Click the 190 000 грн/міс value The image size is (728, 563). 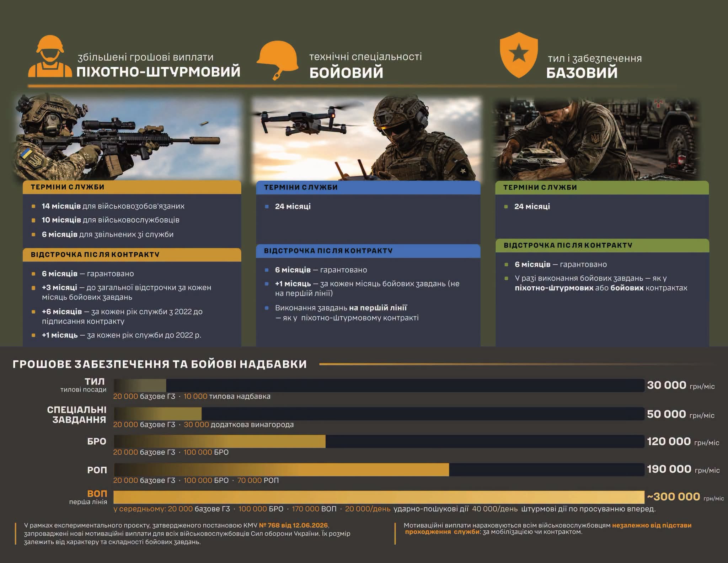[683, 469]
